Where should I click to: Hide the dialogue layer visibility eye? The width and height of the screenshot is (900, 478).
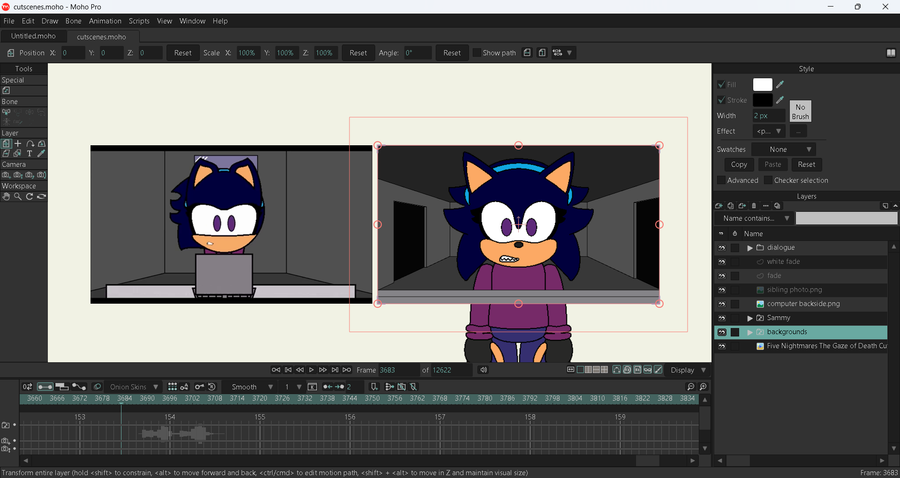click(x=721, y=248)
